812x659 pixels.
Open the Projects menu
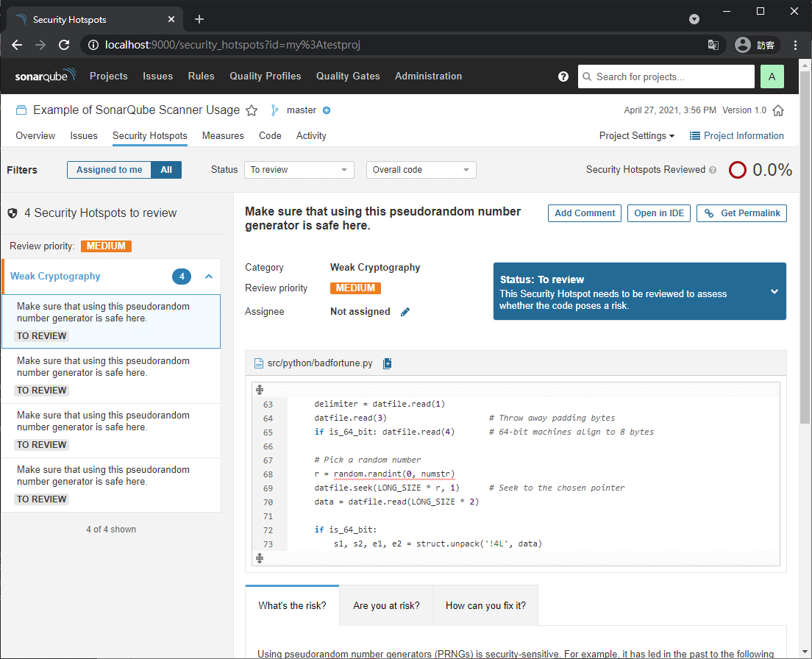[x=109, y=76]
